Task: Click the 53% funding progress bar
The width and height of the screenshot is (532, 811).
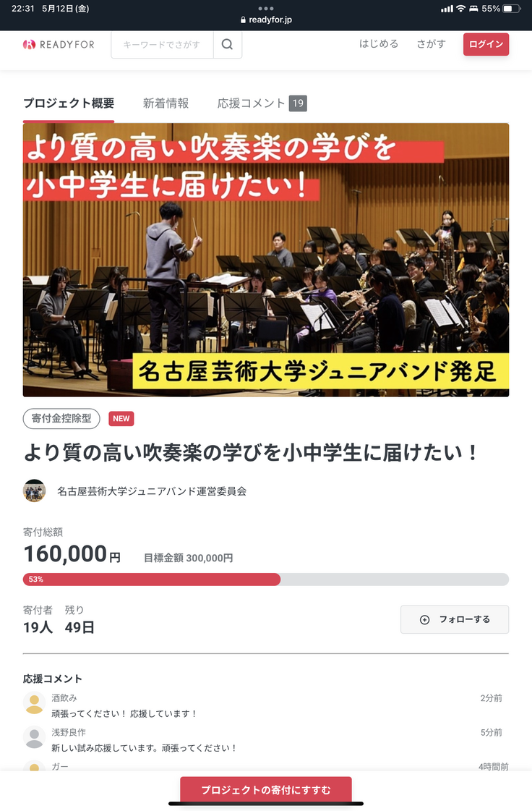Action: tap(266, 579)
